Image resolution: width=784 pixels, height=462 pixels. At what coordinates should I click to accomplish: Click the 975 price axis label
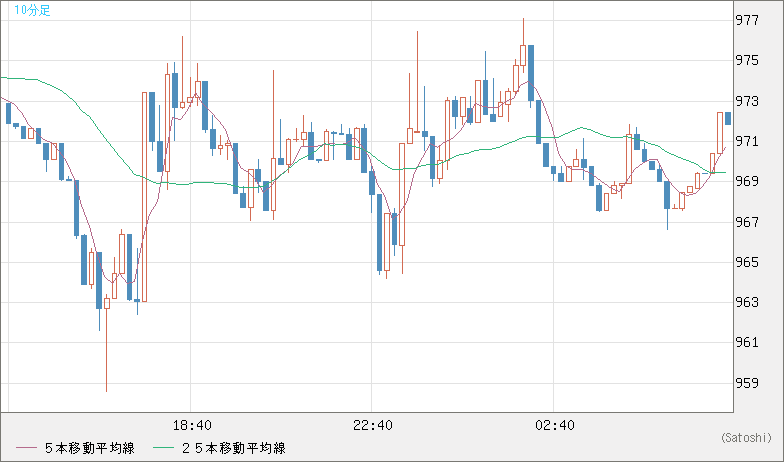point(747,61)
